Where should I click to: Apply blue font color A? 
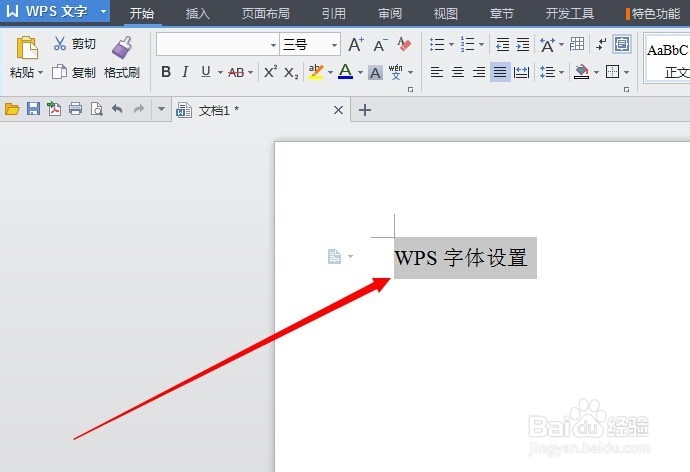(345, 72)
